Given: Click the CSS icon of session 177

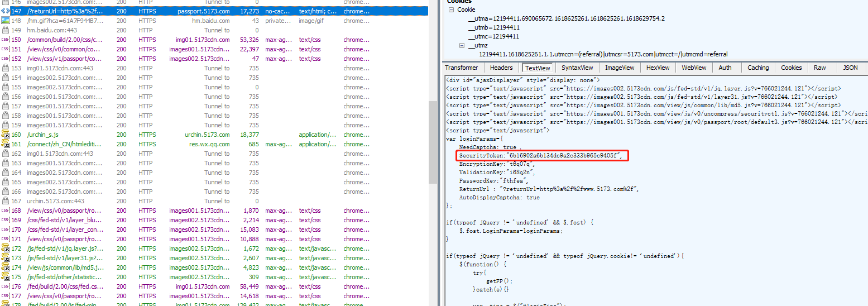Looking at the screenshot, I should (5, 296).
